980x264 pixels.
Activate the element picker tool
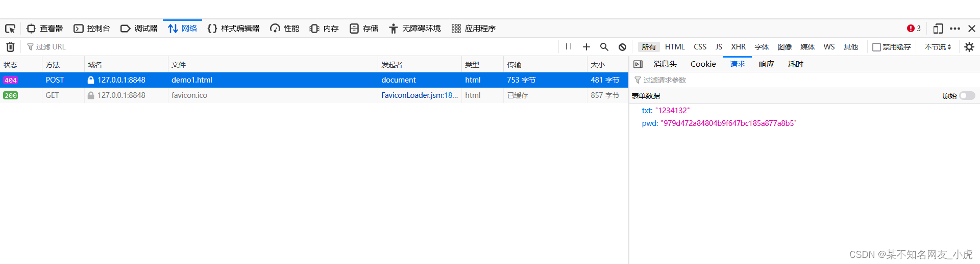pos(10,29)
